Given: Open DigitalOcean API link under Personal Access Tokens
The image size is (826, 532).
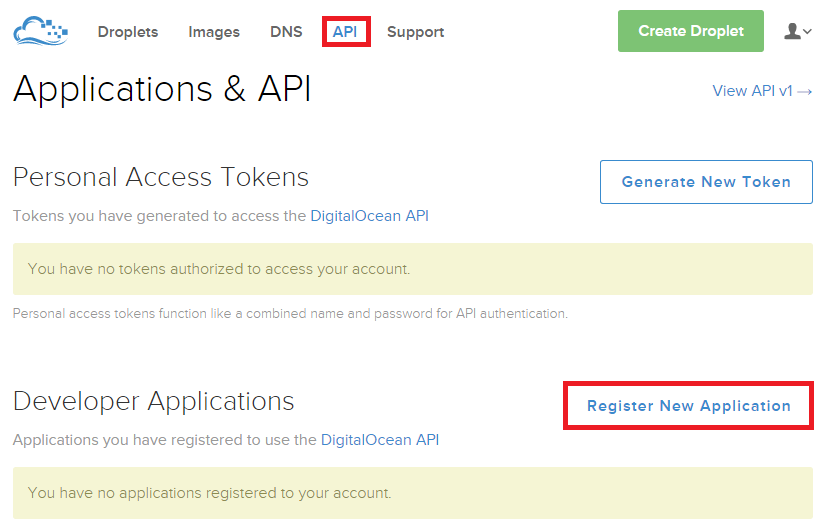Looking at the screenshot, I should coord(369,216).
